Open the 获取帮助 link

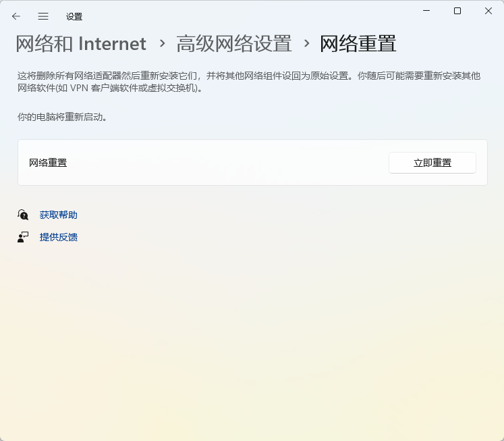click(59, 215)
